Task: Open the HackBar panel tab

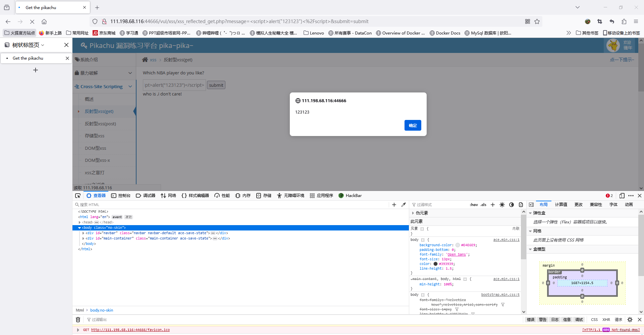Action: click(x=350, y=196)
